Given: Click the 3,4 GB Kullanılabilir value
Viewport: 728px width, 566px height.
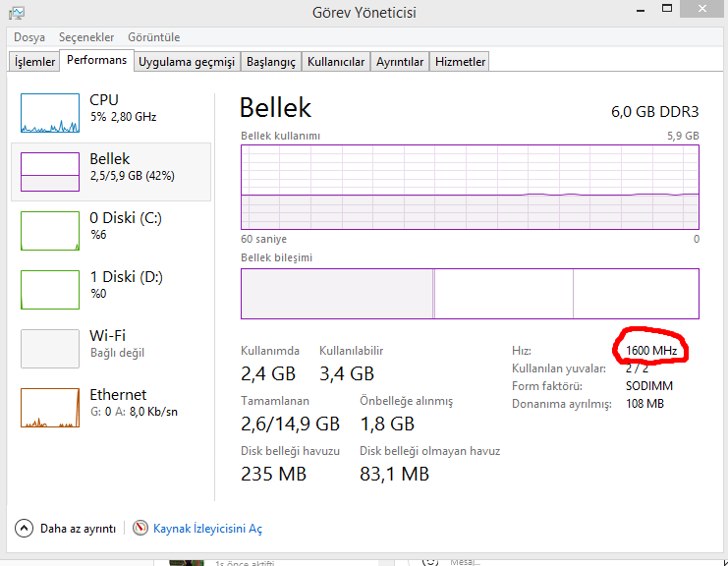Looking at the screenshot, I should pos(347,373).
